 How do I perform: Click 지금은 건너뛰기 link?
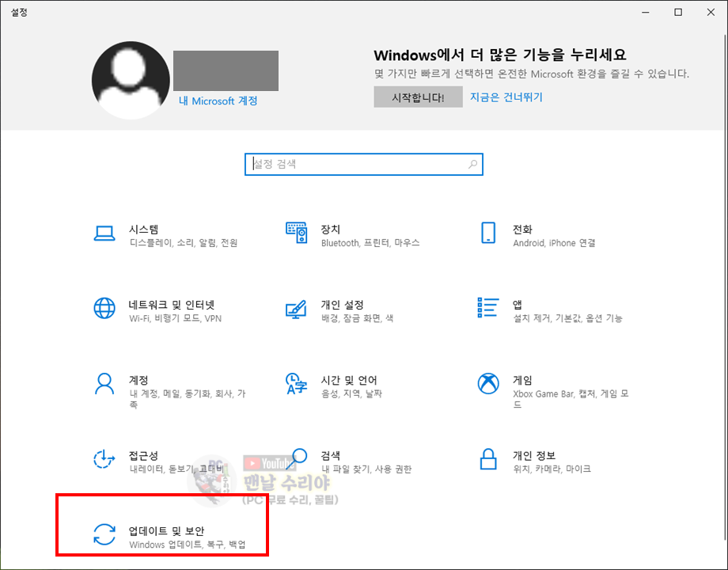(506, 97)
